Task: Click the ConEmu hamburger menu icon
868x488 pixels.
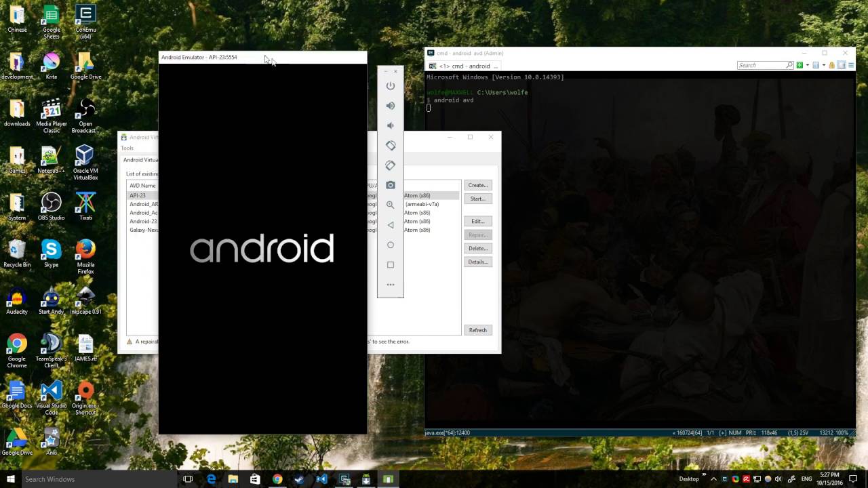Action: 850,65
